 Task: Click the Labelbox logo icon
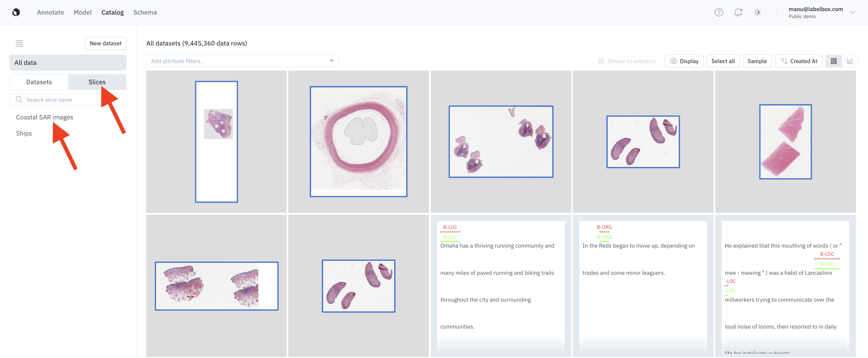[x=16, y=13]
